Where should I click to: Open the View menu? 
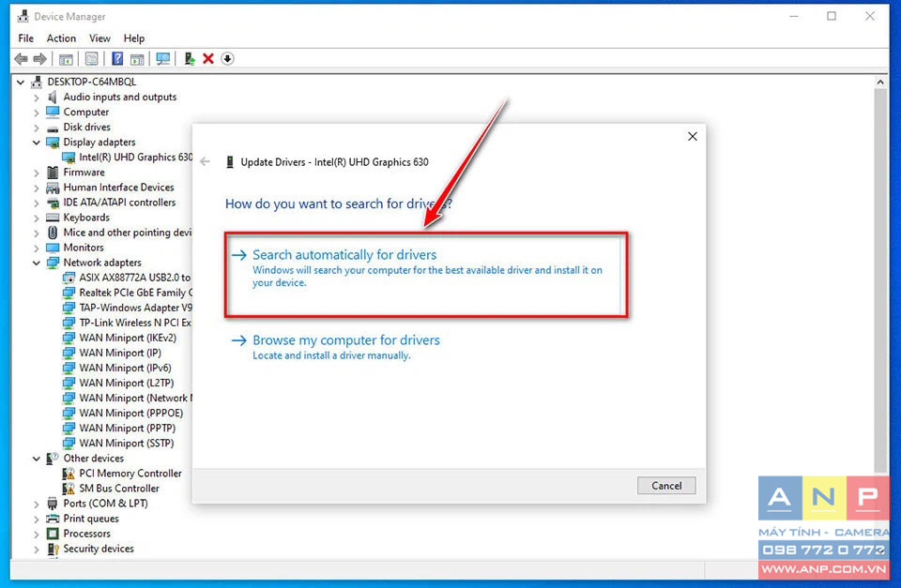point(99,38)
